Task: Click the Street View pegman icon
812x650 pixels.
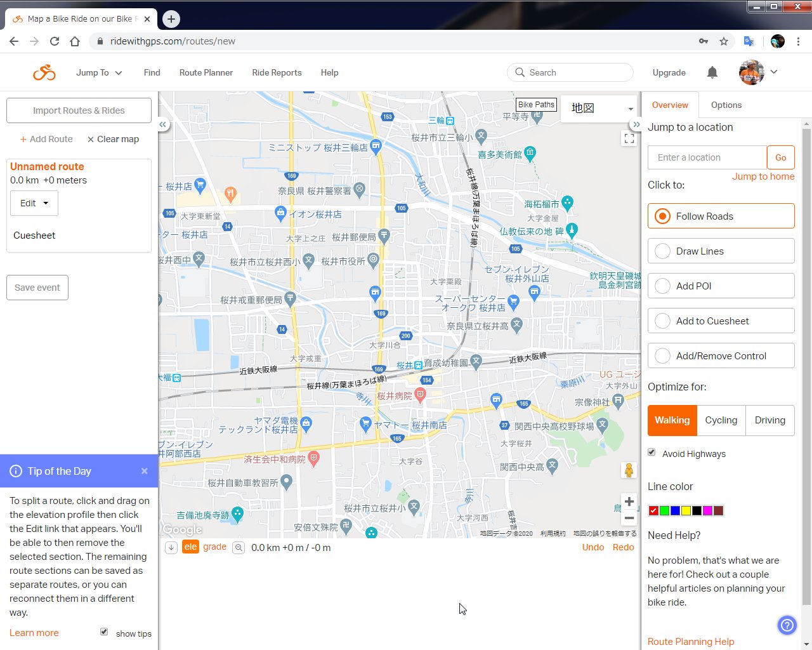Action: (629, 470)
